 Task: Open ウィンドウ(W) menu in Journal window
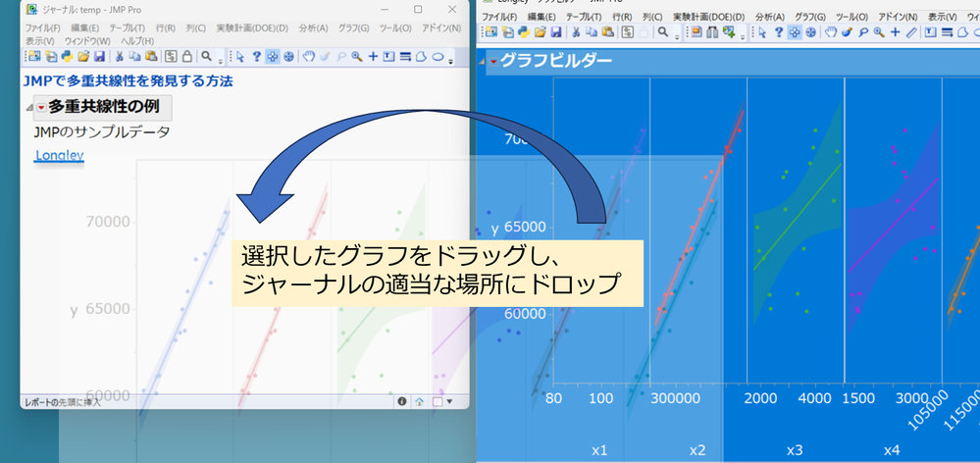click(87, 40)
